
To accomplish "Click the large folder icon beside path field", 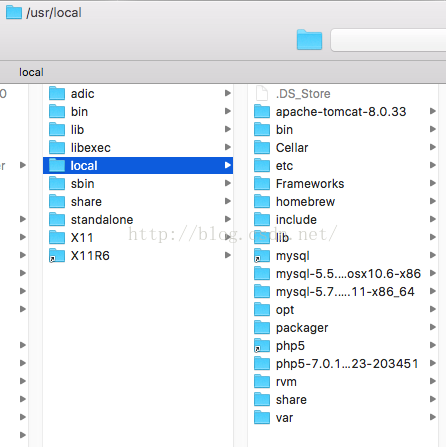I will click(309, 40).
